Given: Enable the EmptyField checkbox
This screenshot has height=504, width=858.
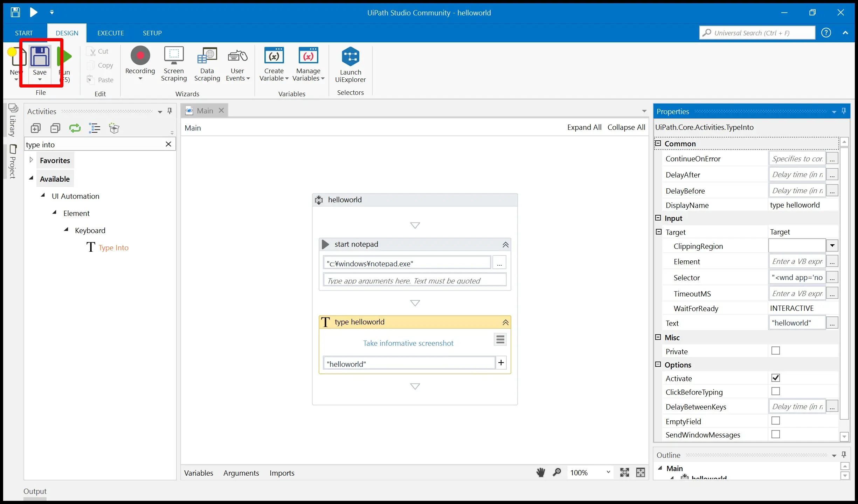Looking at the screenshot, I should pos(776,421).
